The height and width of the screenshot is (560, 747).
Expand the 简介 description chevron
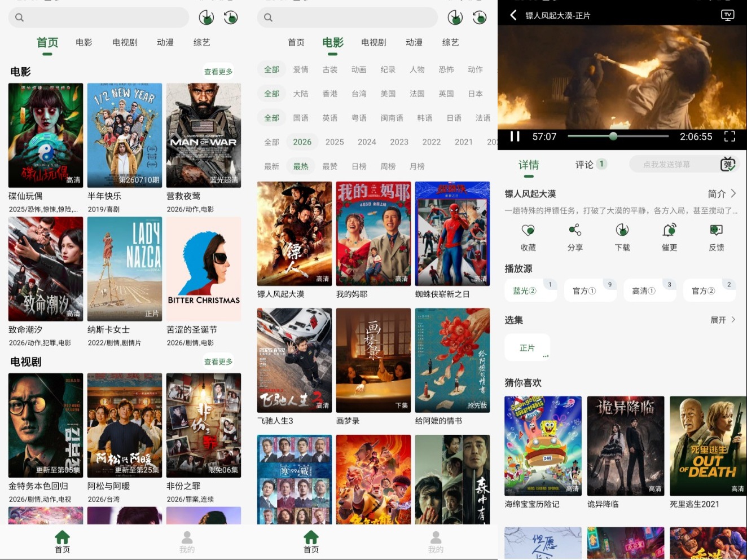(x=733, y=193)
